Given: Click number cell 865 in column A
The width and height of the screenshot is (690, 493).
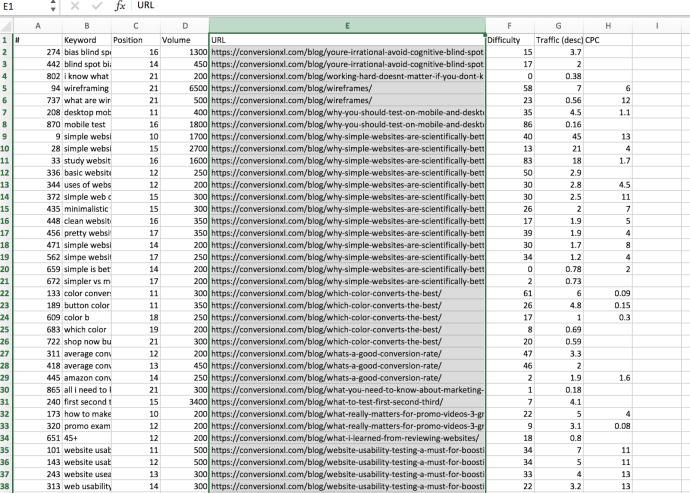Looking at the screenshot, I should [x=38, y=390].
